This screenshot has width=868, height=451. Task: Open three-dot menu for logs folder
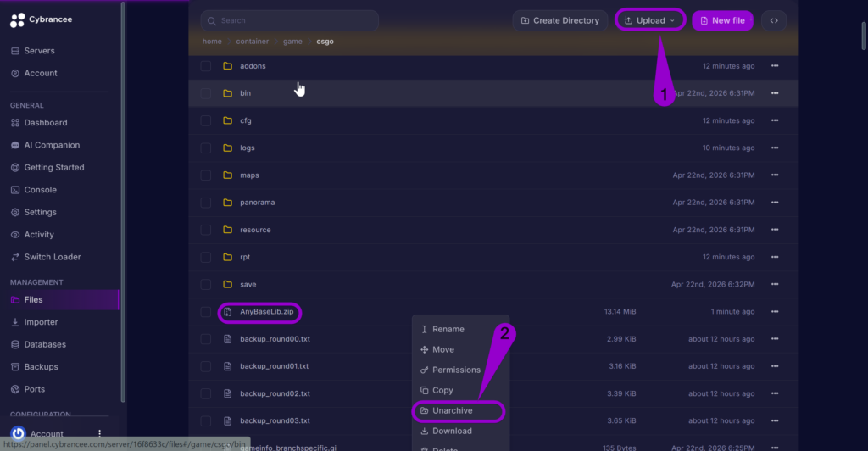775,148
